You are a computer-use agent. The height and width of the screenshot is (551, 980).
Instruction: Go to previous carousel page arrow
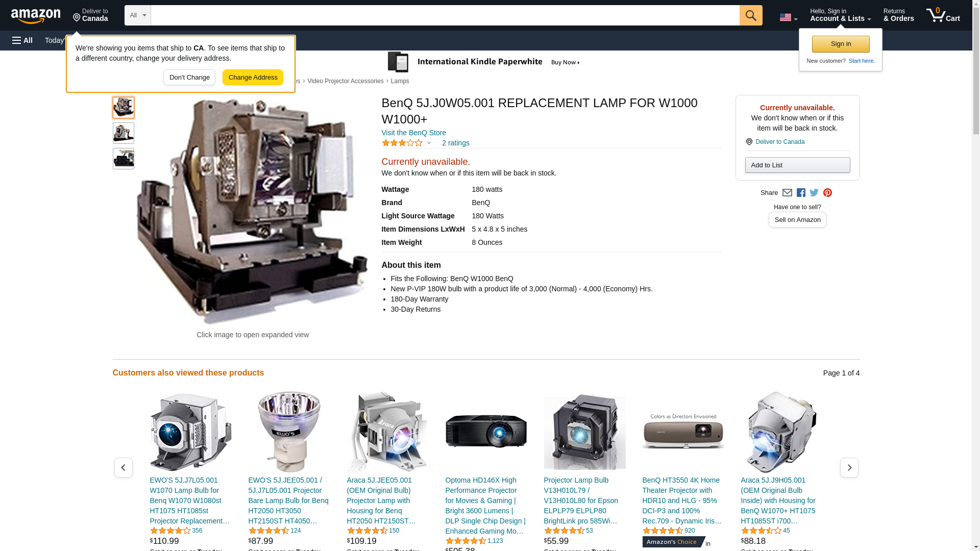[124, 467]
